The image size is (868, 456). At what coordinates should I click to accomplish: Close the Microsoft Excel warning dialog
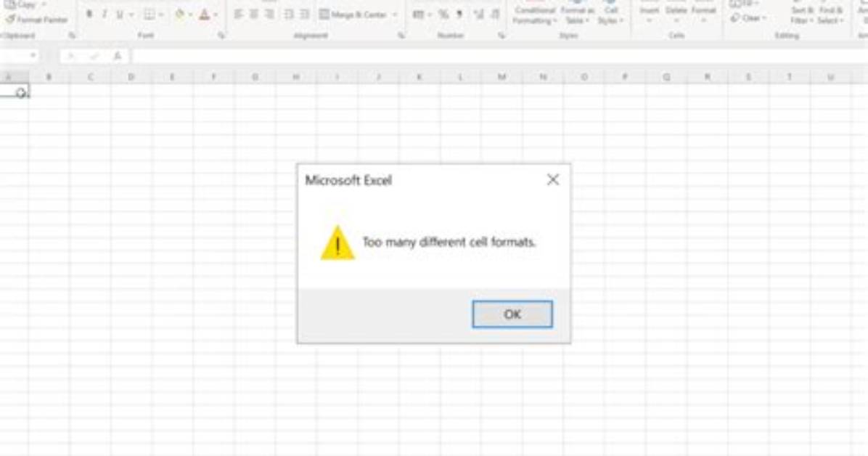(552, 179)
